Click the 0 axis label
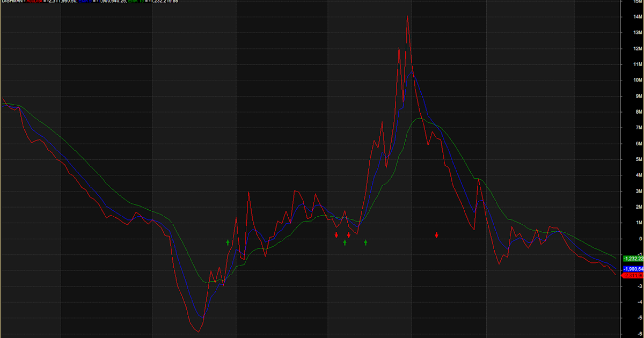The width and height of the screenshot is (644, 338). (641, 239)
